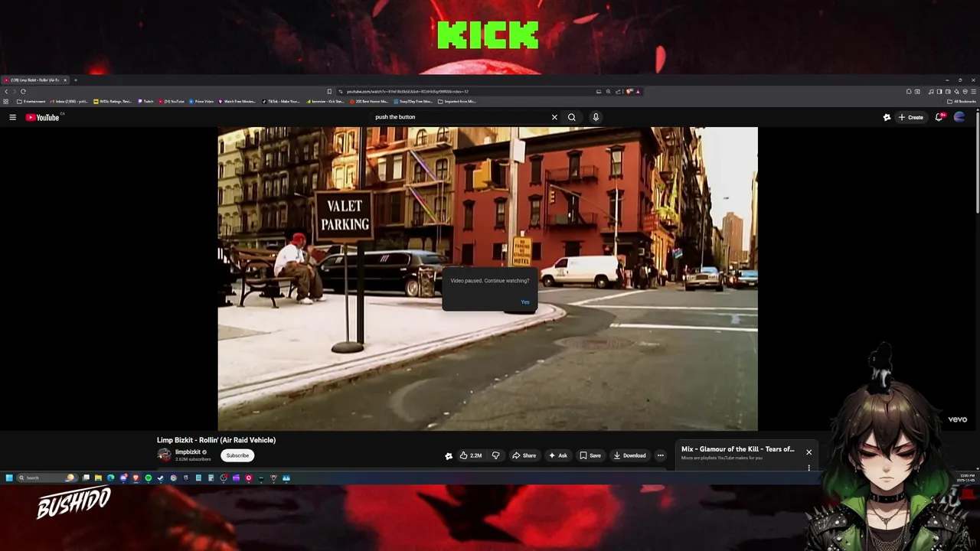Click the video title Limp Bizkit - Rollin'
980x551 pixels.
[x=216, y=440]
